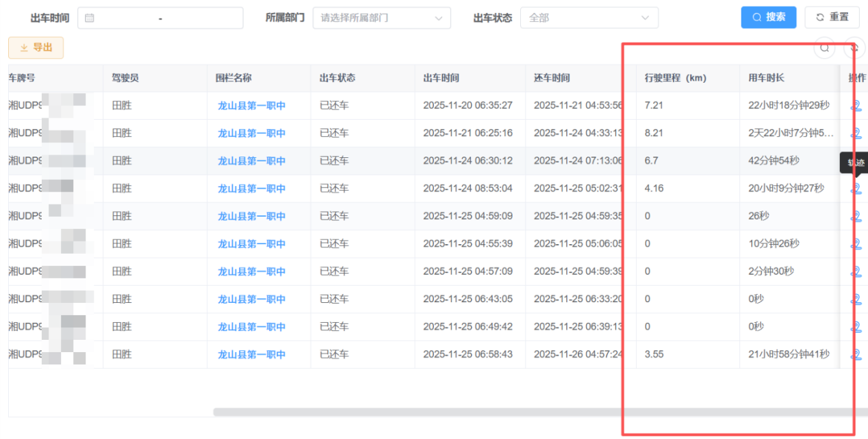Open 龙山县第一职中 link in the 06:49:42 row
The width and height of the screenshot is (868, 439).
[251, 327]
